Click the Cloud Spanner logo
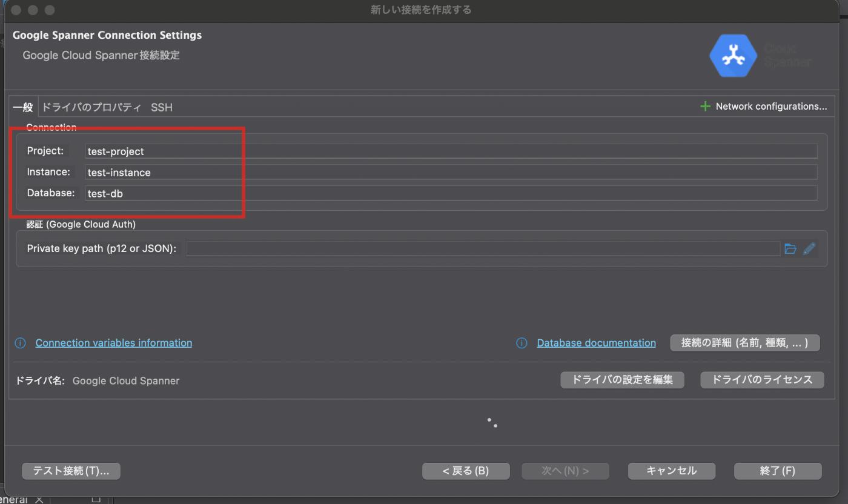Viewport: 848px width, 504px height. [x=761, y=55]
